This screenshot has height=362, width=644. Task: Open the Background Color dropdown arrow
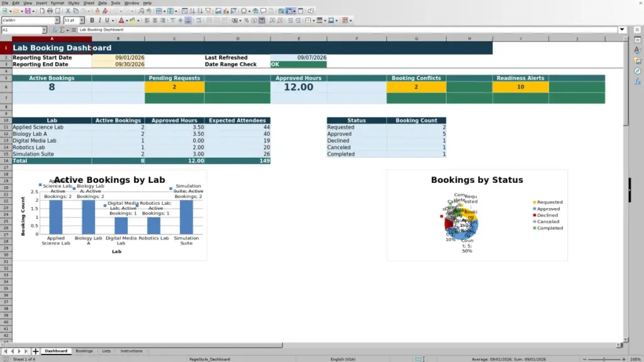(138, 20)
